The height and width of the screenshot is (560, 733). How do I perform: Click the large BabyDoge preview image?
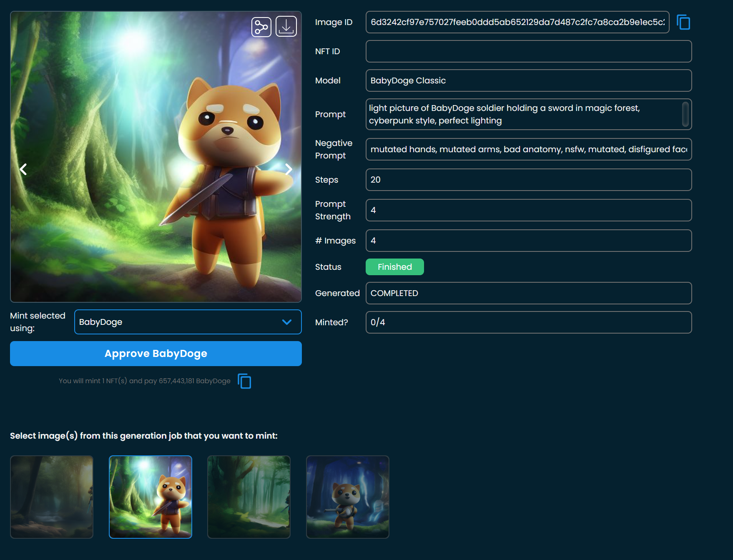[156, 157]
